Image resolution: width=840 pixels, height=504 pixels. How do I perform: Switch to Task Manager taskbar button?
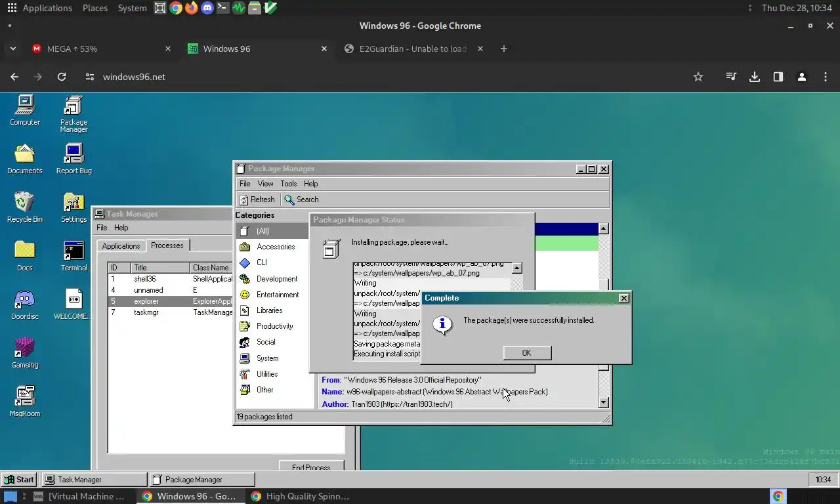pyautogui.click(x=94, y=480)
